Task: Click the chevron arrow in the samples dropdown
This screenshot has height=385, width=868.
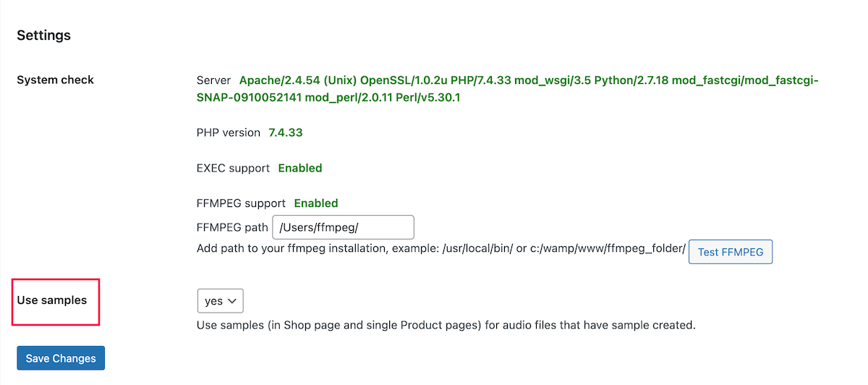Action: coord(233,300)
